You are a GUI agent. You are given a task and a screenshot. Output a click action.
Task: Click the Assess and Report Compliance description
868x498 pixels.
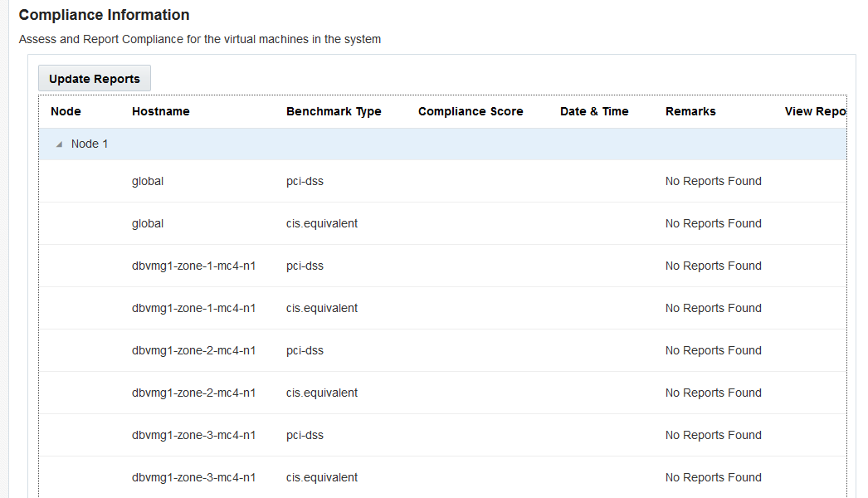200,39
